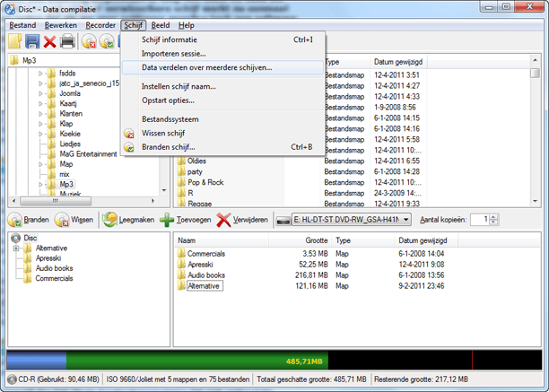Choose Bestandssysteem menu entry
This screenshot has height=392, width=549.
pyautogui.click(x=222, y=119)
